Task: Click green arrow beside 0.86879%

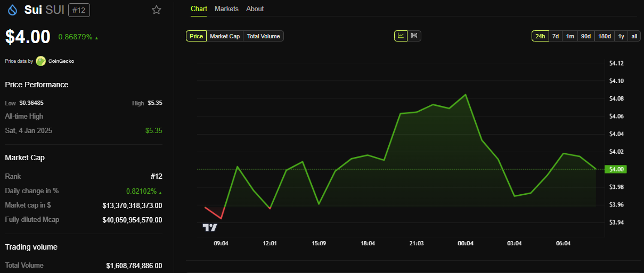Action: coord(96,38)
